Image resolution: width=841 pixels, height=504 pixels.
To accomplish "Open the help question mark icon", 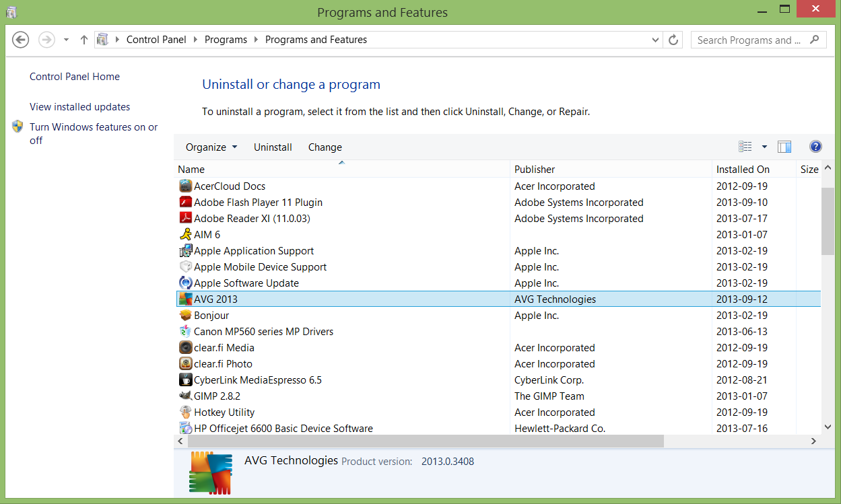I will point(815,147).
